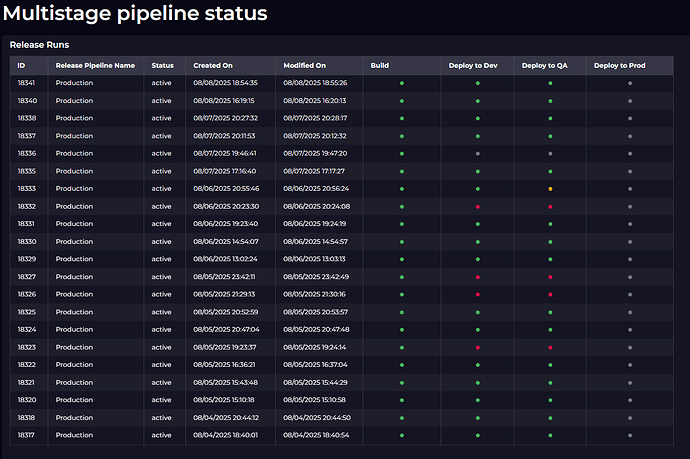This screenshot has width=690, height=459.
Task: Click the Build status dot for run 18341
Action: [402, 83]
